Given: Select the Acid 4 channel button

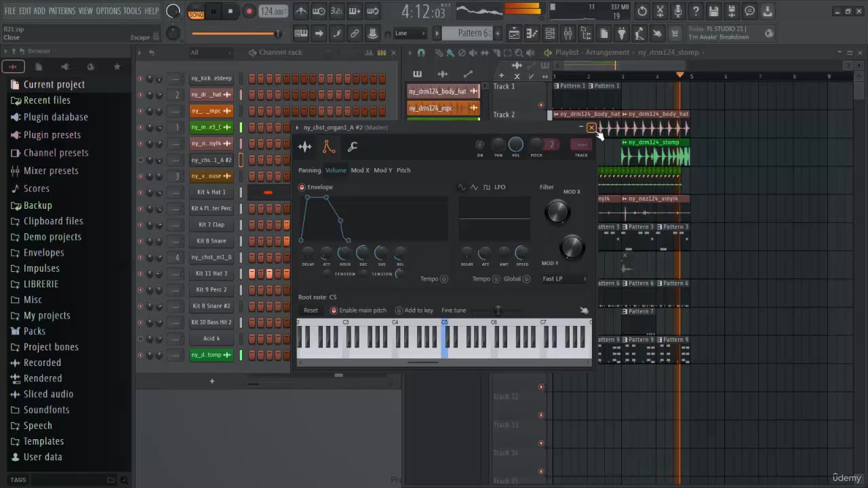Looking at the screenshot, I should coord(212,339).
